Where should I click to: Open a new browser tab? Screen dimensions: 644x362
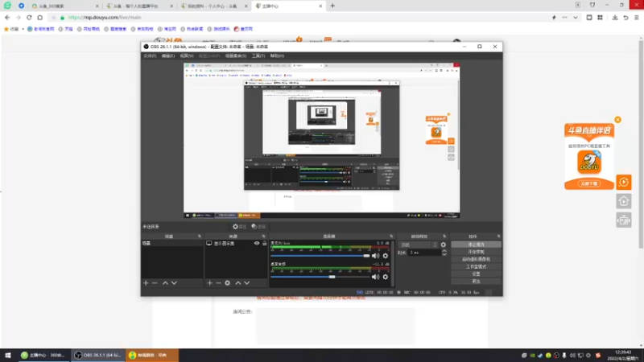click(332, 6)
